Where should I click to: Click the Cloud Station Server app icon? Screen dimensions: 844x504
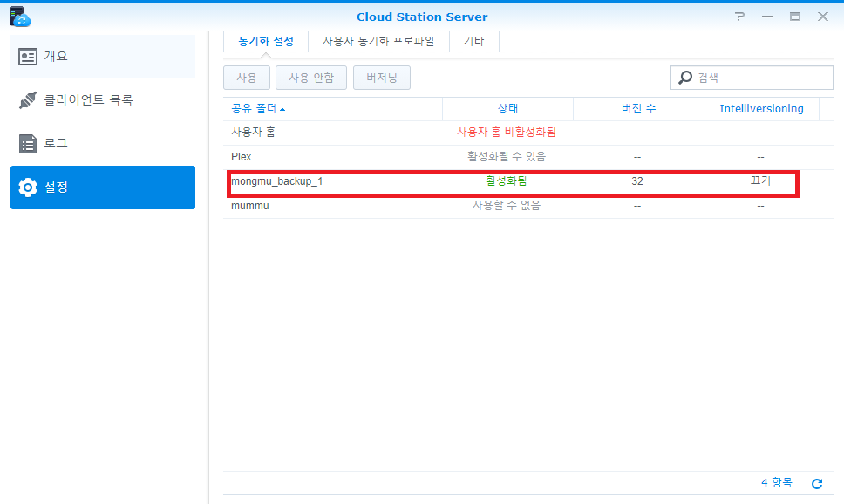[x=20, y=17]
